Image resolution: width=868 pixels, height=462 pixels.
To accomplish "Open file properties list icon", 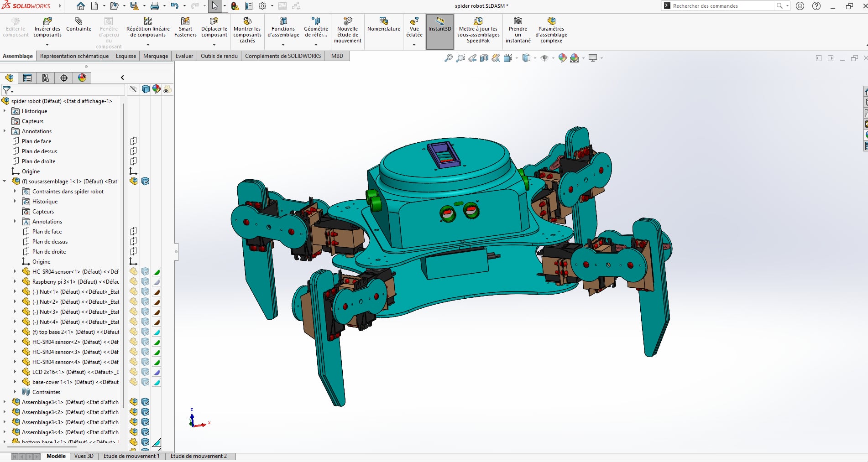I will (x=249, y=6).
